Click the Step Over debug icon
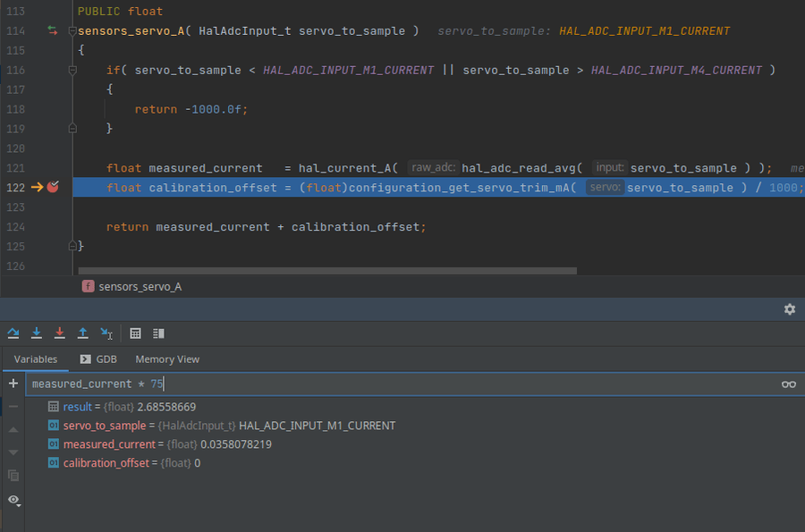805x532 pixels. (13, 334)
